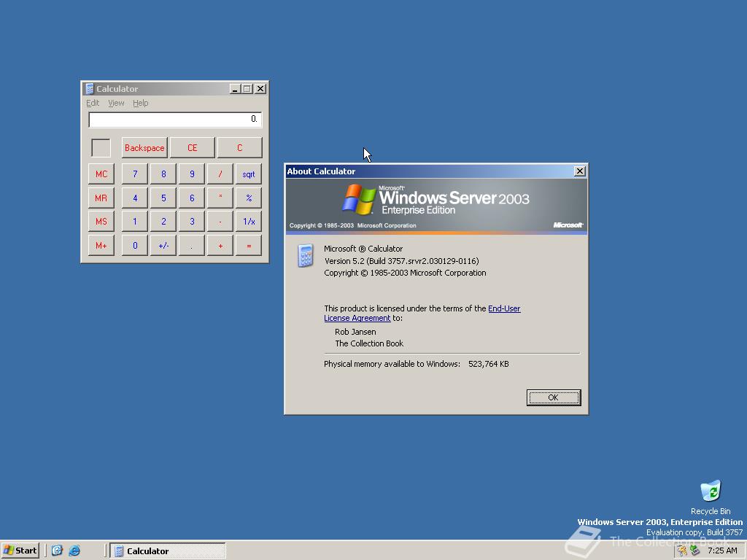Click the 1 digit key

(x=135, y=222)
